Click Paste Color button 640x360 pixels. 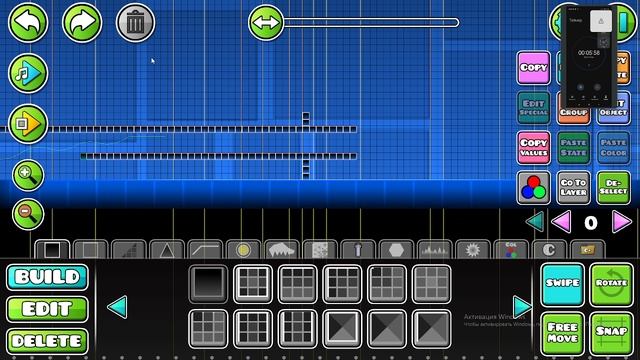tap(613, 147)
